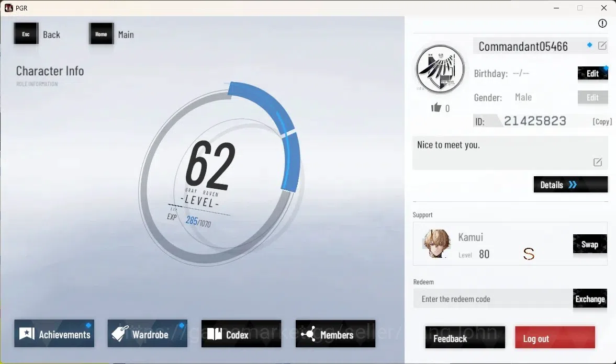Click the redeem code input field
This screenshot has width=616, height=364.
click(x=493, y=299)
